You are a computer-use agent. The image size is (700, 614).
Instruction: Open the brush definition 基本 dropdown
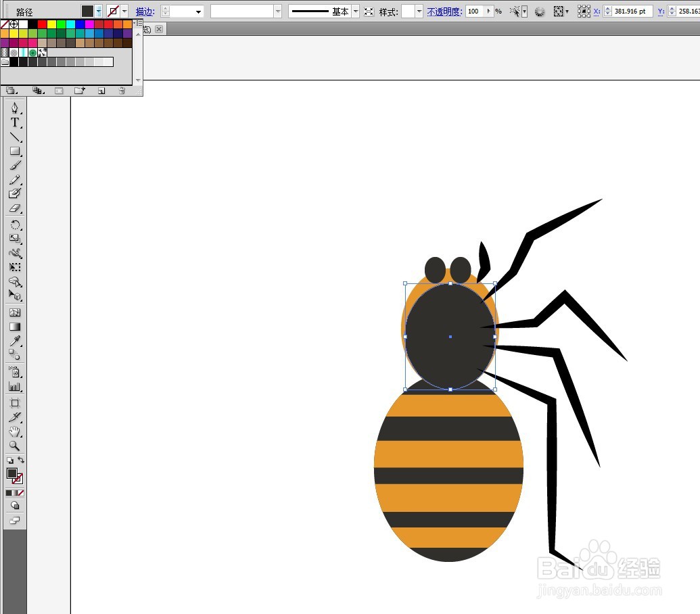click(x=356, y=11)
